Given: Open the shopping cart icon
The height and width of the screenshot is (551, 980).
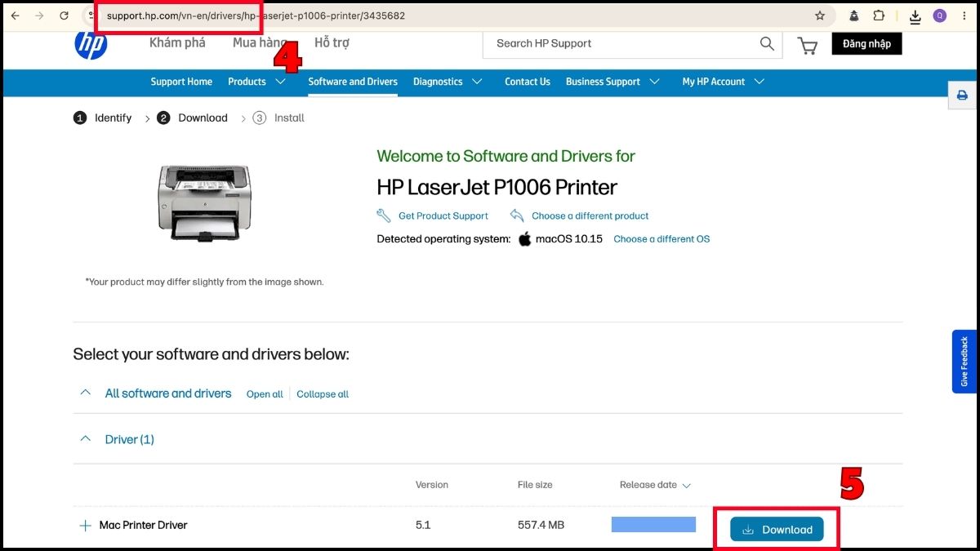Looking at the screenshot, I should pos(808,46).
